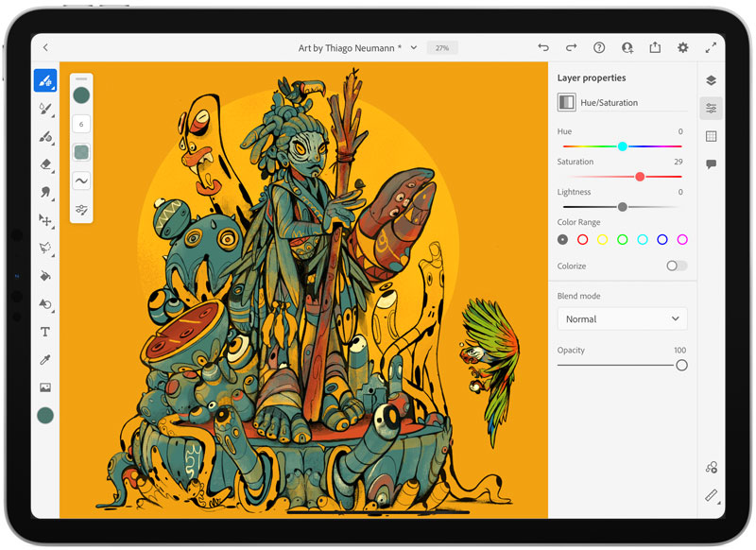Screen dimensions: 756x550
Task: Select the magenta color range
Action: coord(682,239)
